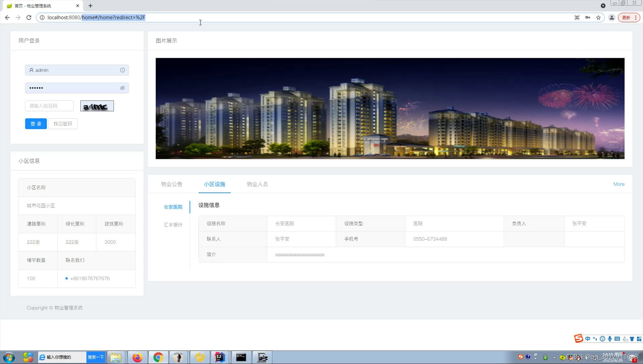643x364 pixels.
Task: Open File Explorer from the taskbar
Action: point(116,357)
